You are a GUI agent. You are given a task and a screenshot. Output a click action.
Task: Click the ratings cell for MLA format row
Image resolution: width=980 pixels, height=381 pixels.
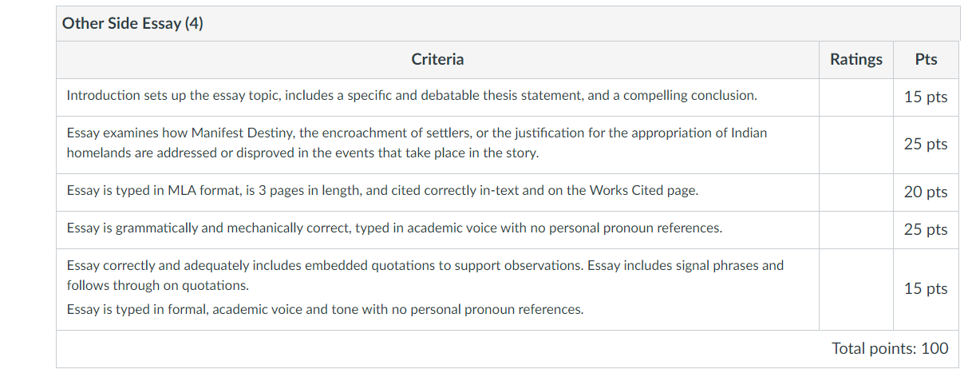(x=856, y=192)
